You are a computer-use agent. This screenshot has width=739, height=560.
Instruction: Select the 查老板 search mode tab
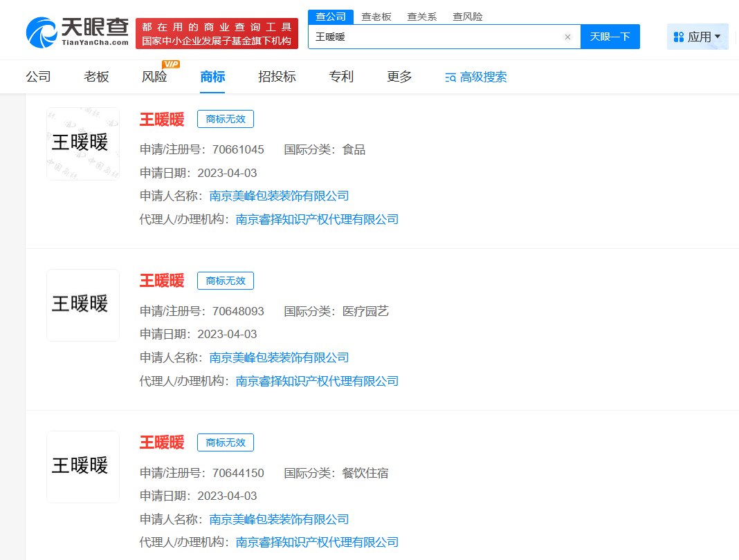point(376,17)
